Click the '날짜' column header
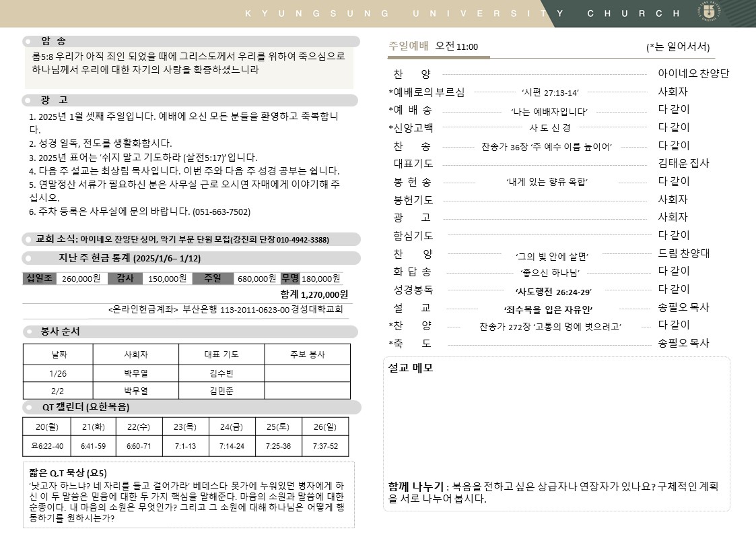Image resolution: width=756 pixels, height=535 pixels. (x=59, y=354)
